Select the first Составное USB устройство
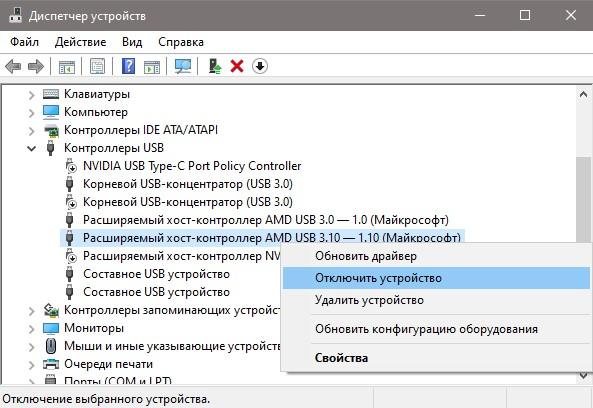Image resolution: width=593 pixels, height=408 pixels. [157, 274]
